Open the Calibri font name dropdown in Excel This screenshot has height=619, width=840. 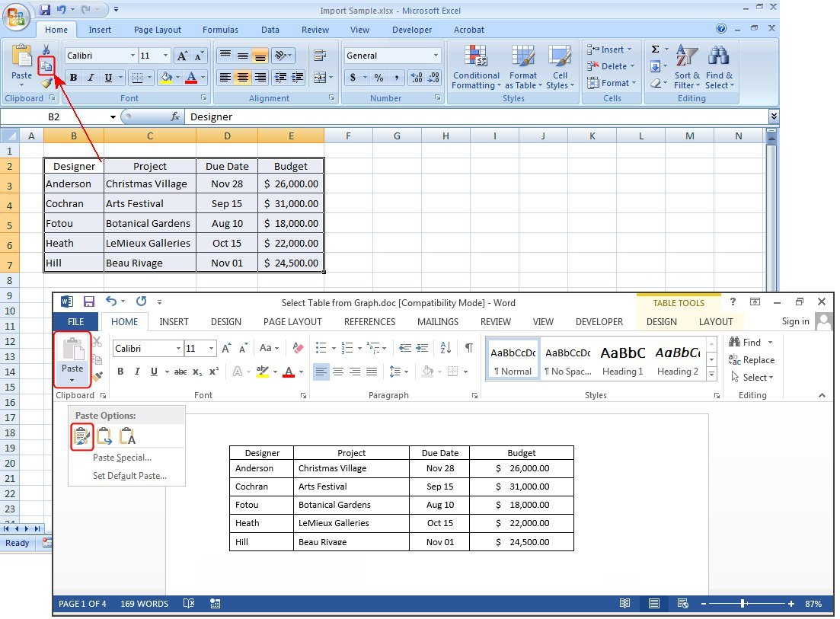pos(133,56)
